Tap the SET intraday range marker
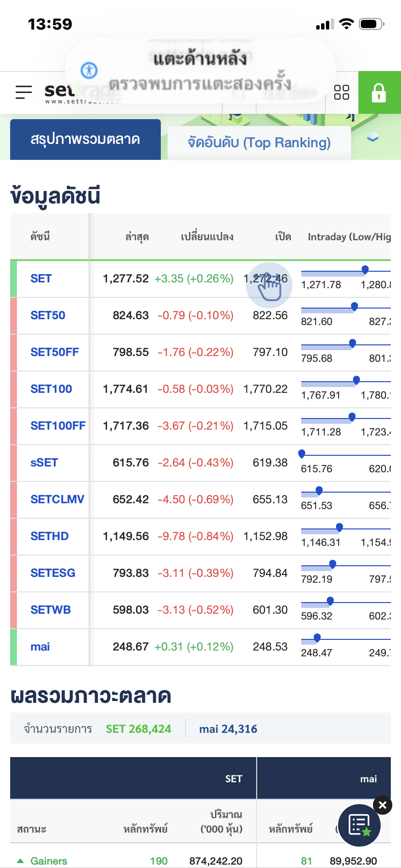This screenshot has height=868, width=401. click(x=365, y=270)
